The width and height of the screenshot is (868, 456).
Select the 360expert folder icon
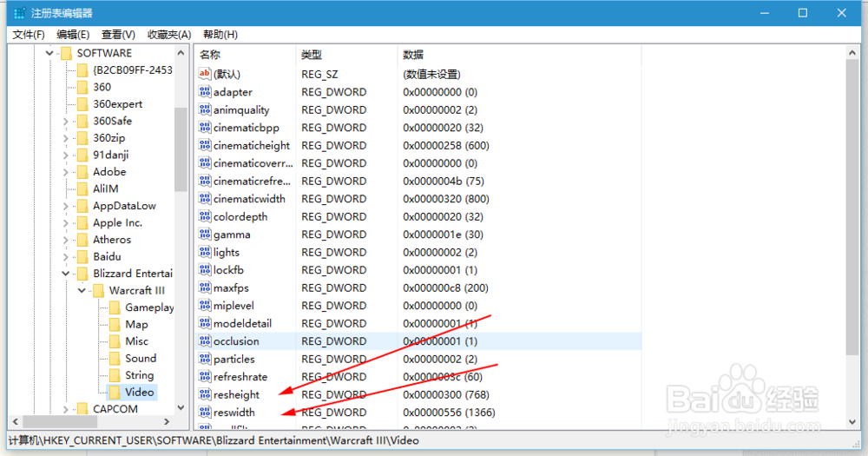pos(82,104)
